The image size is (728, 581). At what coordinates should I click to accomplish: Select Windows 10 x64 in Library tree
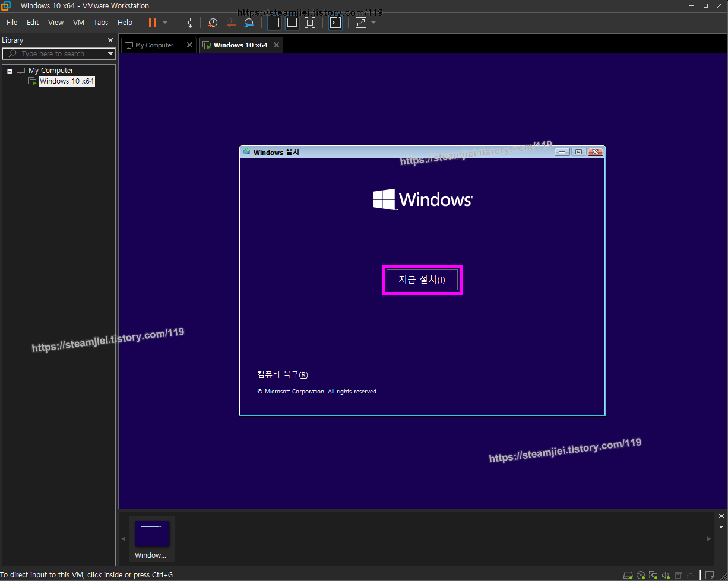[x=67, y=81]
